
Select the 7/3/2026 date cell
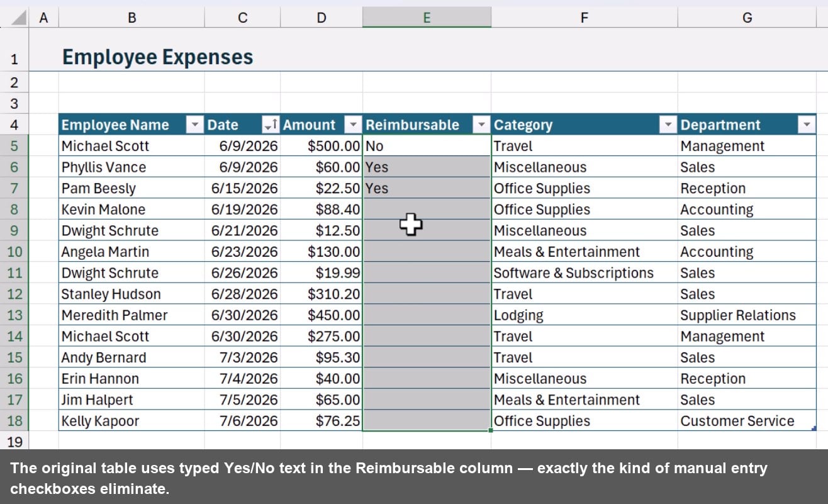click(242, 357)
